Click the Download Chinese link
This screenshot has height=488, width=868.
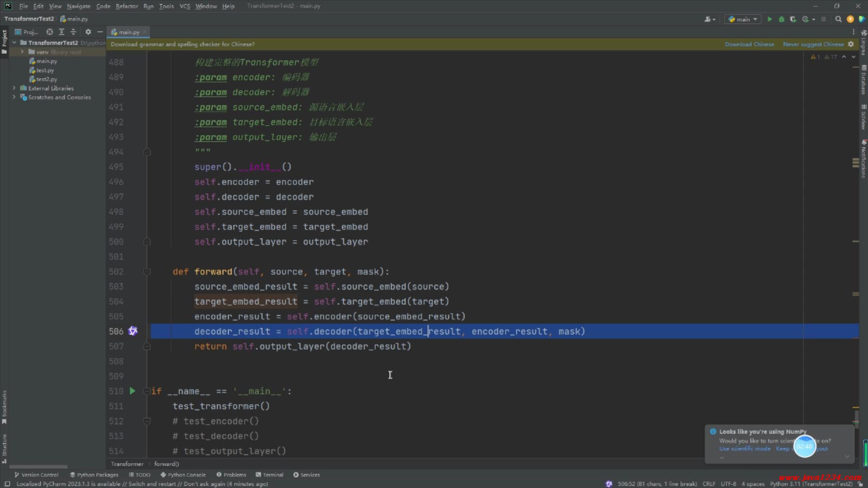point(749,44)
